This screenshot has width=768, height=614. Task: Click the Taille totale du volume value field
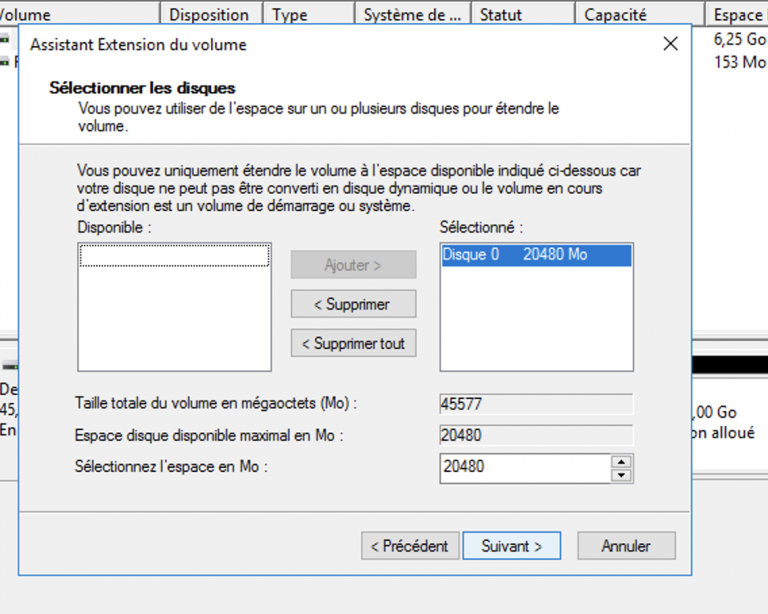[x=536, y=404]
